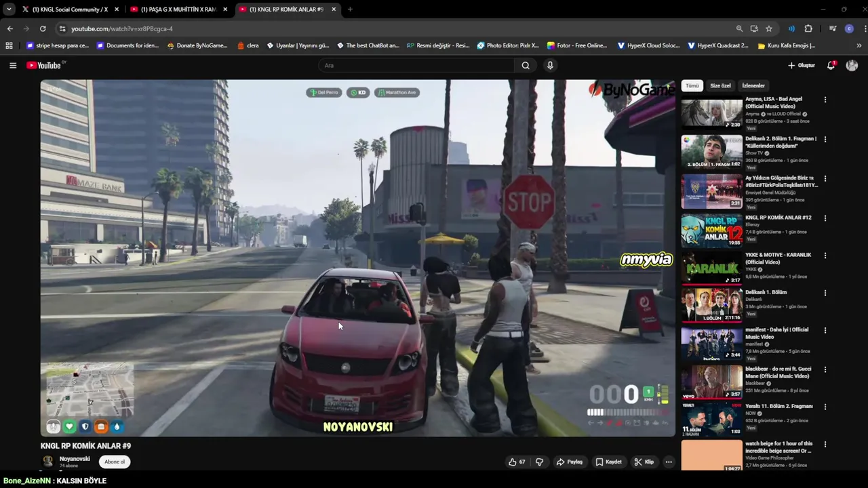Screen dimensions: 868x488
Task: Click the search magnifier button
Action: pos(526,65)
